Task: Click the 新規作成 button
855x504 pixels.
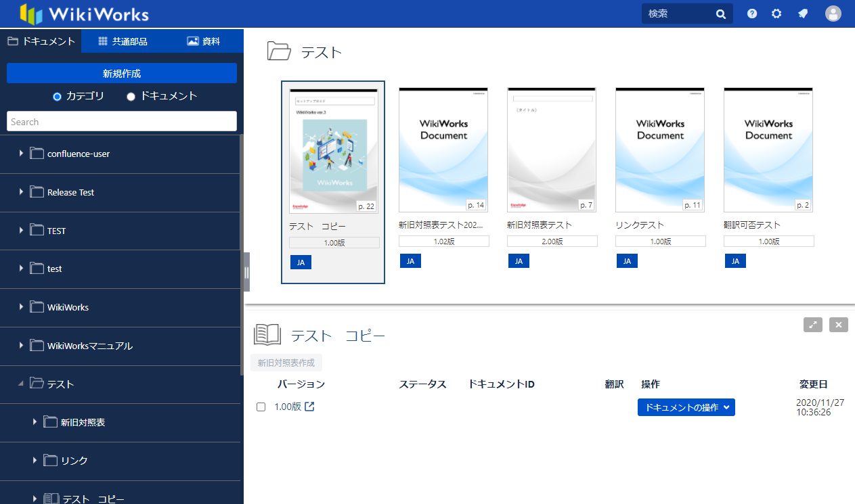Action: [x=122, y=73]
